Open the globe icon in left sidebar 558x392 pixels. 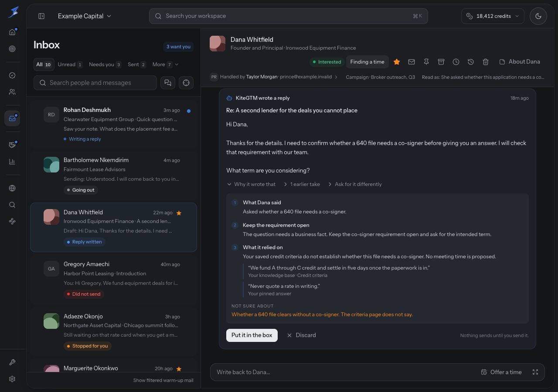point(12,188)
